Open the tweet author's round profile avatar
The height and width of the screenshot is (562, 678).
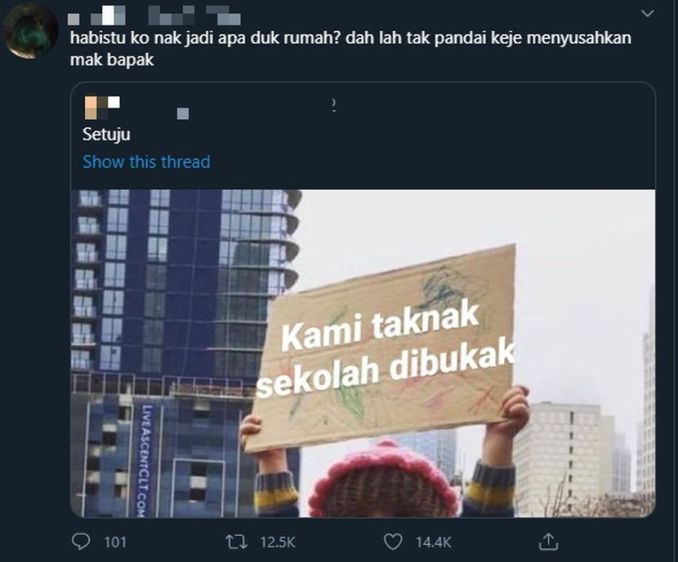pos(30,31)
